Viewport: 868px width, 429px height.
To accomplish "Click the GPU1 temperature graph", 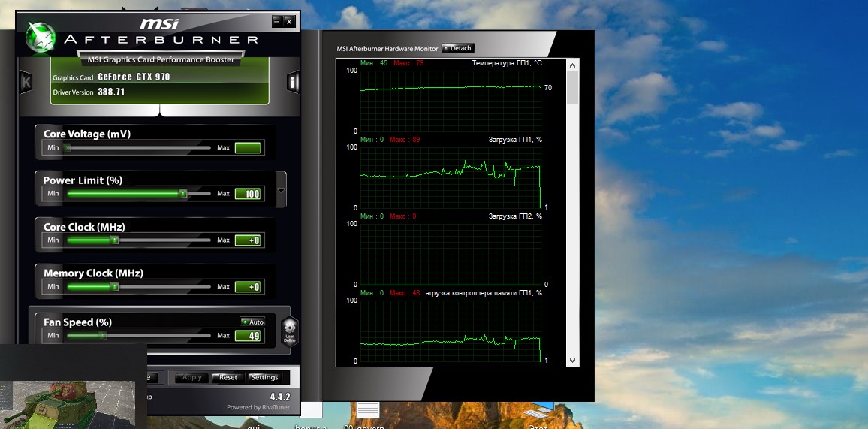I will coord(451,101).
